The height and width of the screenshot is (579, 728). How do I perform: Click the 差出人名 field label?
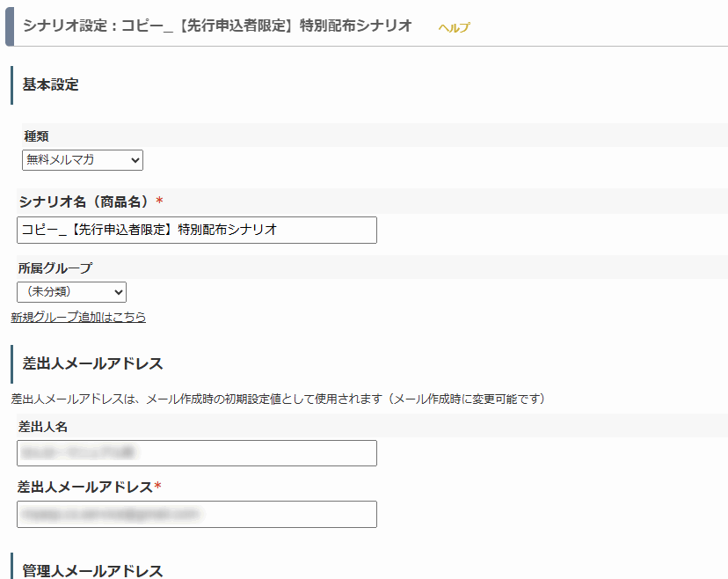[x=43, y=427]
